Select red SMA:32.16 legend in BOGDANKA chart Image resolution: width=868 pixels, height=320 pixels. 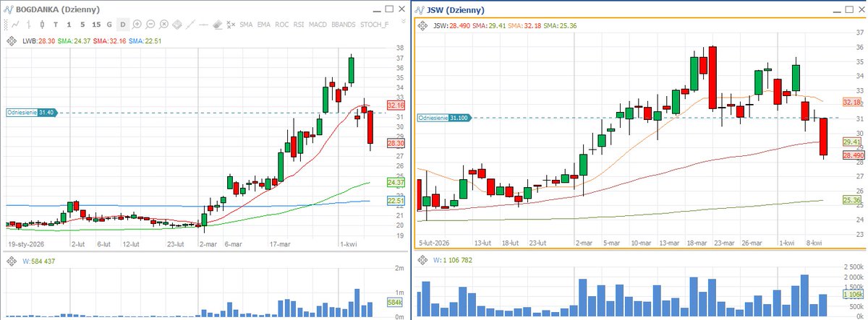pos(109,41)
